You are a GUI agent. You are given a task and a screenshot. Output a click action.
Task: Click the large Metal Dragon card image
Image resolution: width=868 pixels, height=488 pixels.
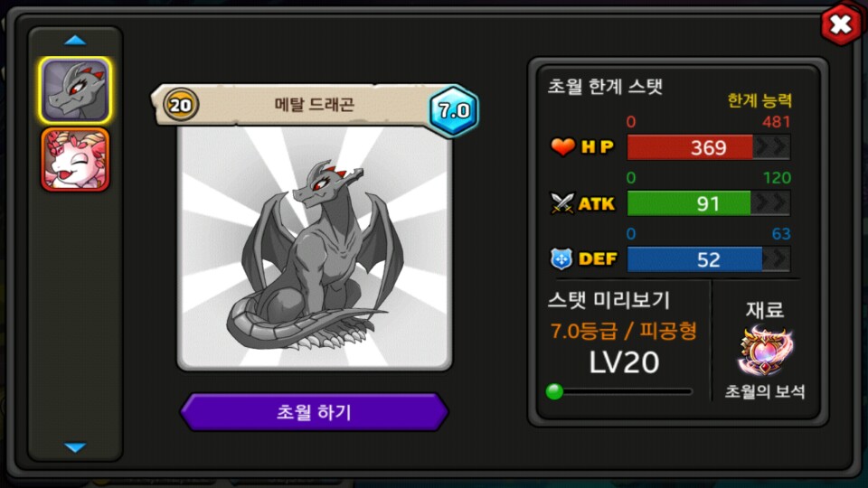tap(314, 248)
